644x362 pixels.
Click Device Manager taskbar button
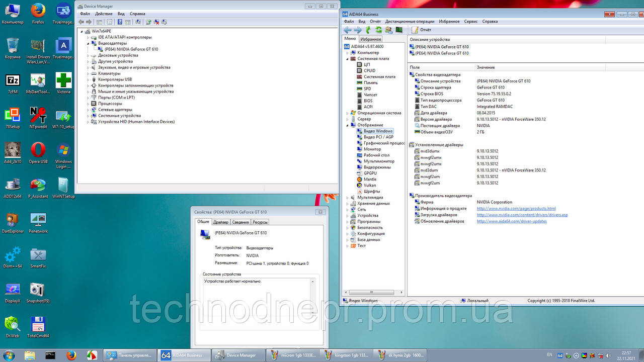pos(237,355)
